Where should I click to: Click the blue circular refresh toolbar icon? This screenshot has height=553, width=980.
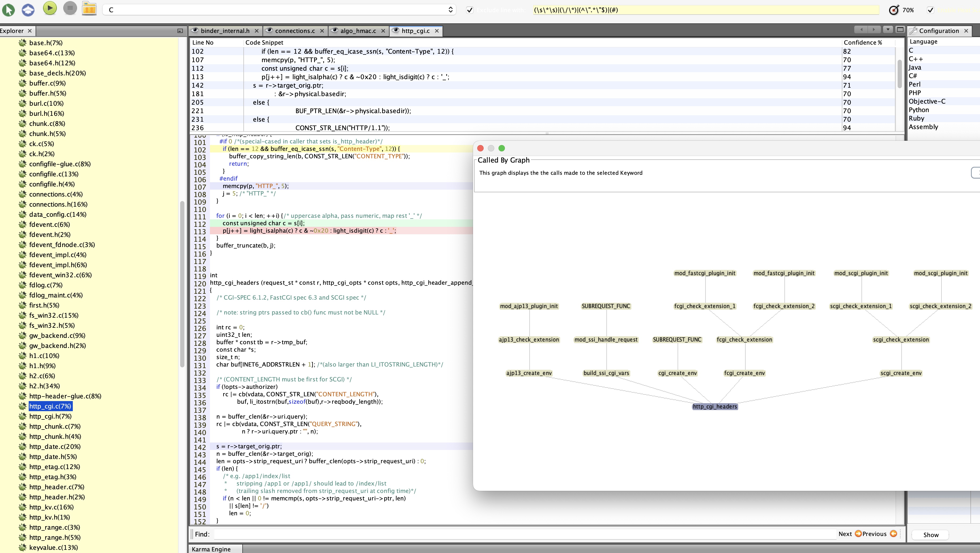coord(28,10)
